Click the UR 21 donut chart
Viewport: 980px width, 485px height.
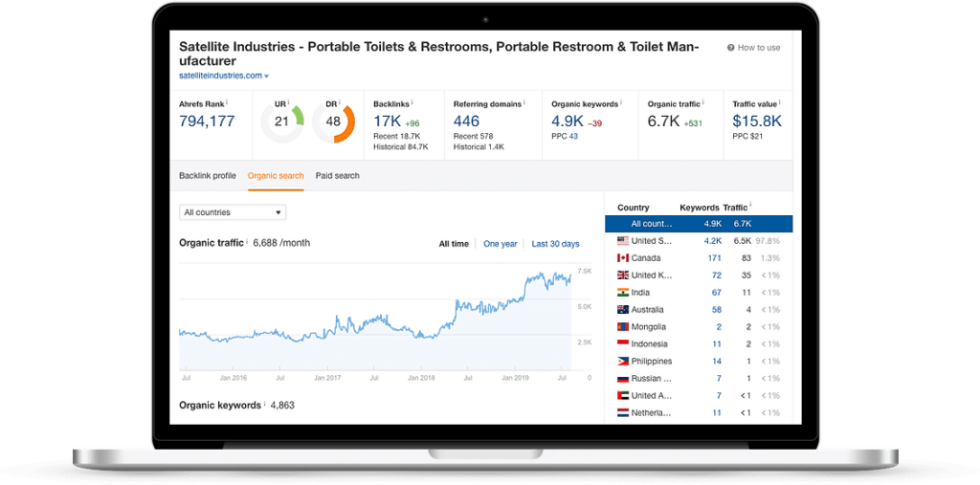pos(282,121)
